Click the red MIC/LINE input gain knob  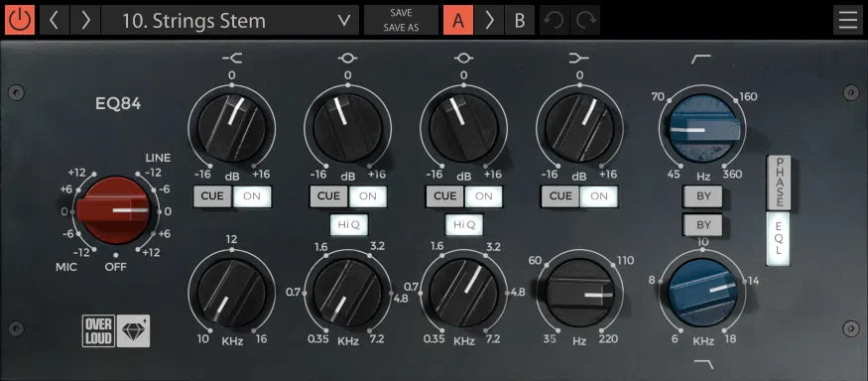[x=115, y=211]
